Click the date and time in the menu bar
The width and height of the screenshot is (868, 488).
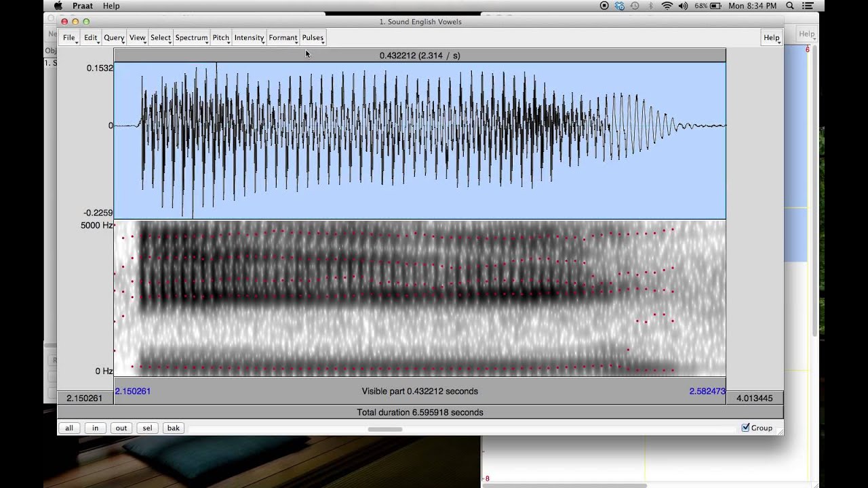tap(753, 5)
